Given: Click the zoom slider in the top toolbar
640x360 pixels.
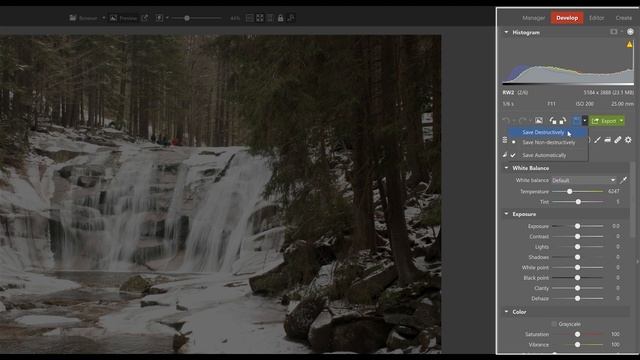Looking at the screenshot, I should (x=196, y=18).
